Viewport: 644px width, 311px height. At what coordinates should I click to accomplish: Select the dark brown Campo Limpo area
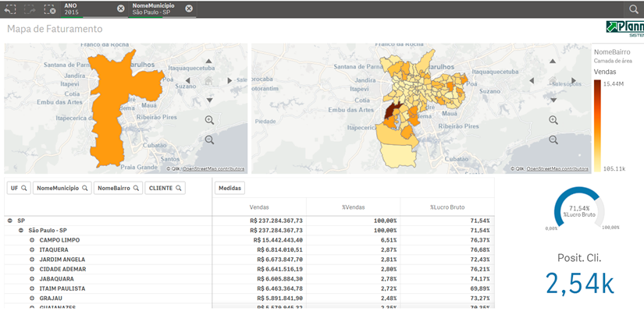(x=390, y=111)
